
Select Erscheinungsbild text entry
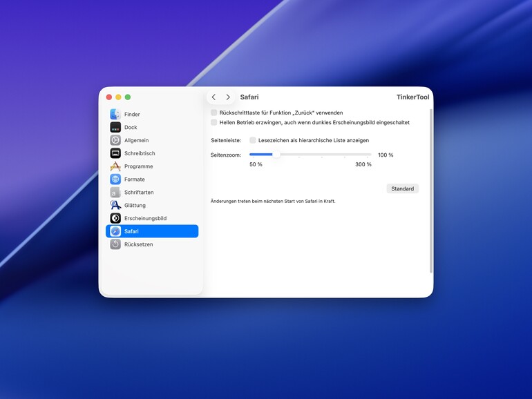[145, 218]
